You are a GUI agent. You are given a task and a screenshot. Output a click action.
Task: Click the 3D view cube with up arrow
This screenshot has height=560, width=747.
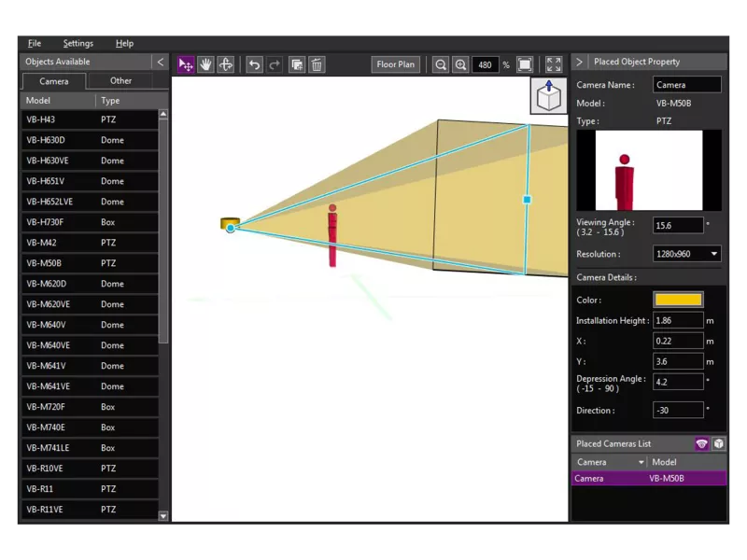pyautogui.click(x=549, y=95)
